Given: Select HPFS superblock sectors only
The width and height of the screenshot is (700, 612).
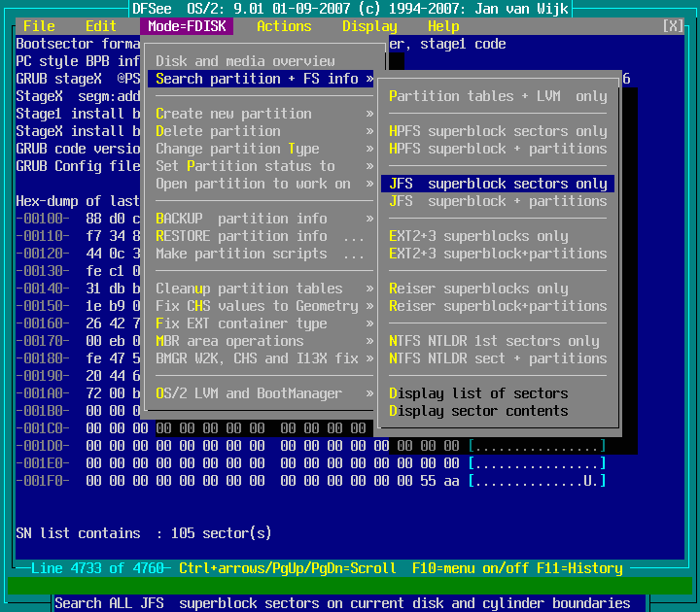Looking at the screenshot, I should (498, 131).
